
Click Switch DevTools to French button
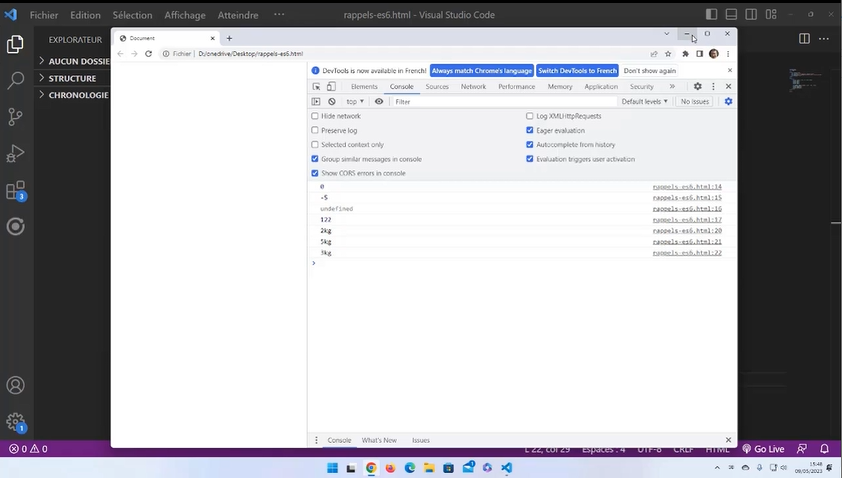click(x=577, y=71)
